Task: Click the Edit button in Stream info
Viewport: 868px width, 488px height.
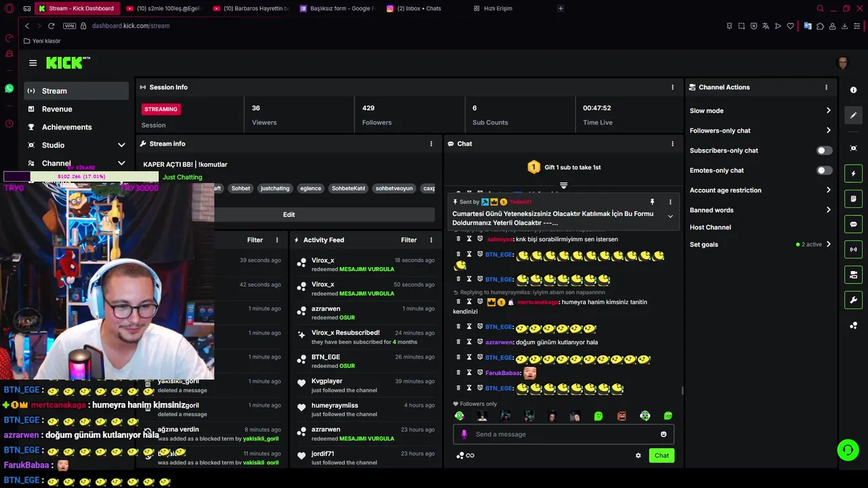Action: [289, 215]
